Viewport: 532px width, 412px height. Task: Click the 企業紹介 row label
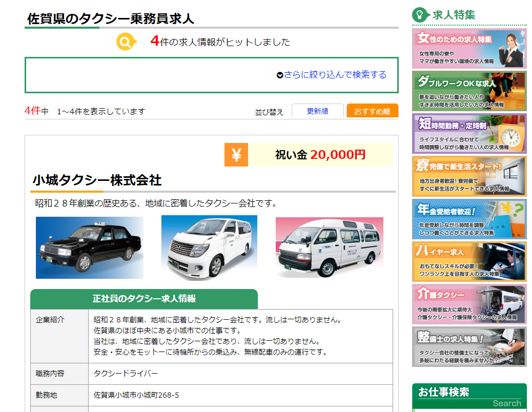click(50, 320)
